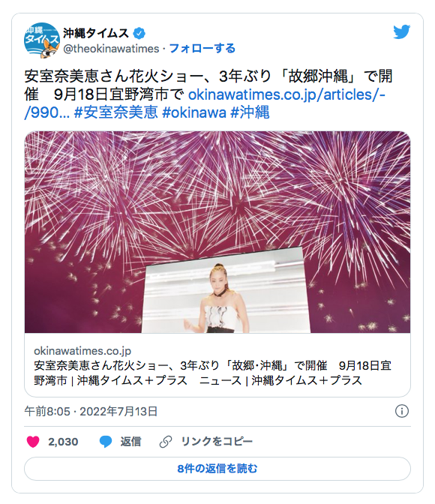The height and width of the screenshot is (504, 435).
Task: Select the #安室奈美恵 hashtag
Action: point(116,112)
